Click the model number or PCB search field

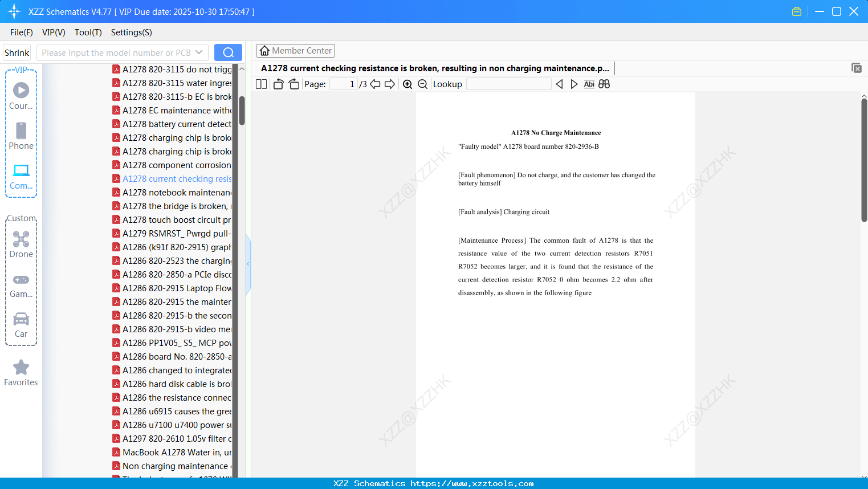[115, 52]
